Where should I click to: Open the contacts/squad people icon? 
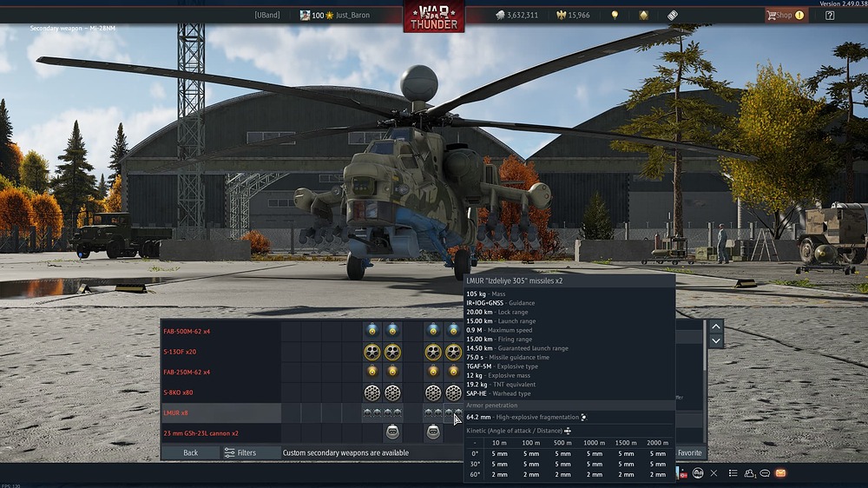click(749, 473)
